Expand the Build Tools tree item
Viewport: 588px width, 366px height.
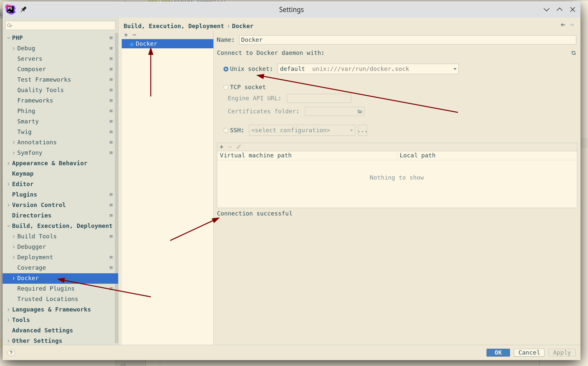tap(13, 236)
